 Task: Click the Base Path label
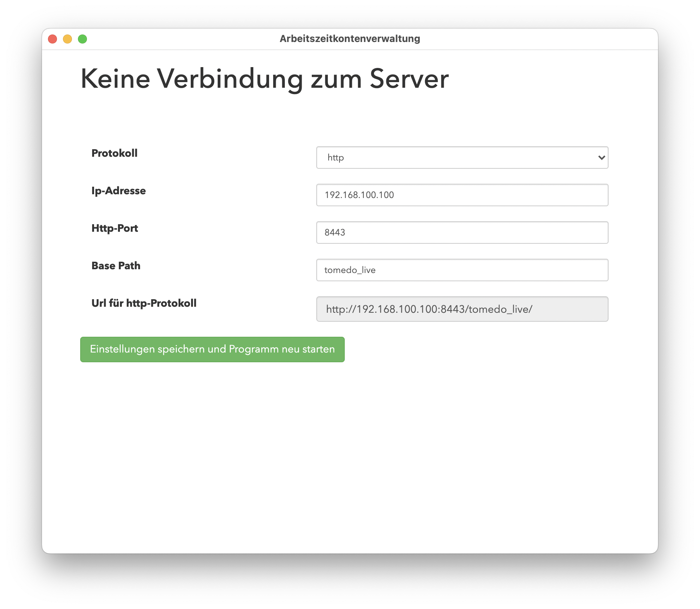(116, 266)
